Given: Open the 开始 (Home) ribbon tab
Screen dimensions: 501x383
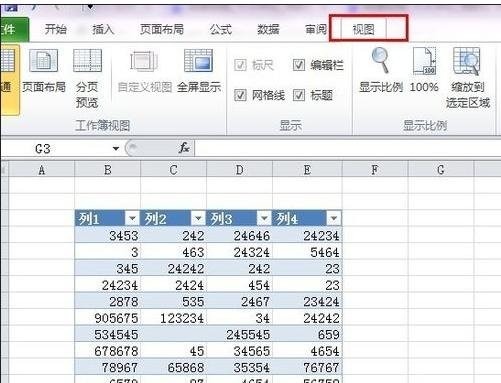Looking at the screenshot, I should tap(56, 29).
